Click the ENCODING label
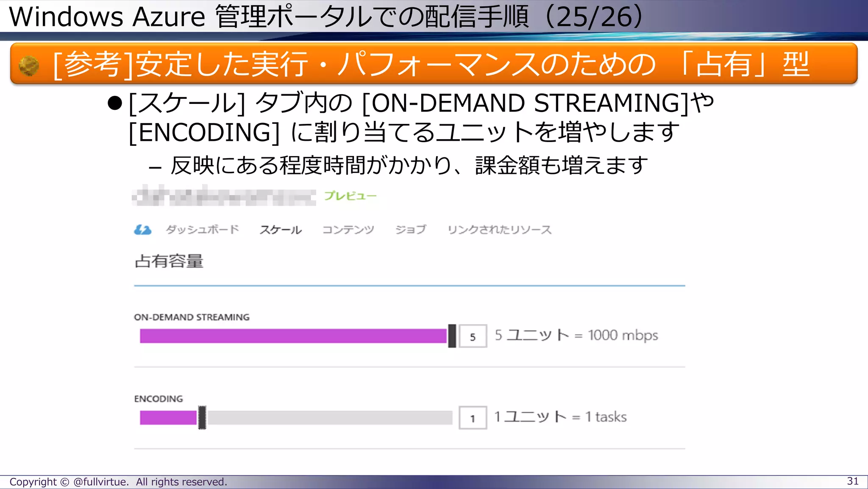The width and height of the screenshot is (868, 489). coord(159,399)
